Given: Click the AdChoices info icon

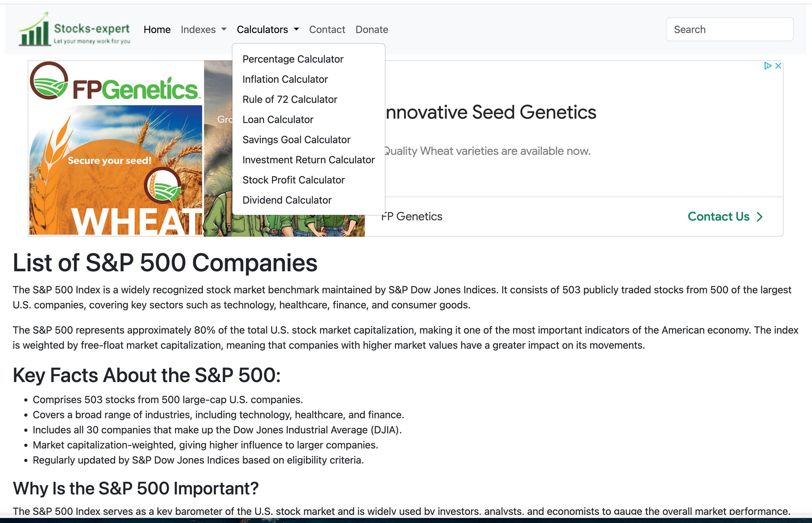Looking at the screenshot, I should (767, 66).
